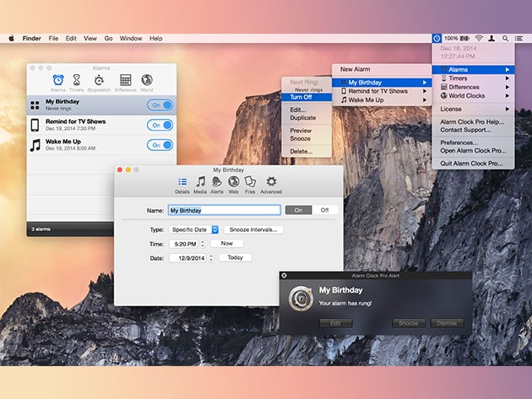Click the Name field containing My Birthday
This screenshot has width=532, height=399.
225,210
